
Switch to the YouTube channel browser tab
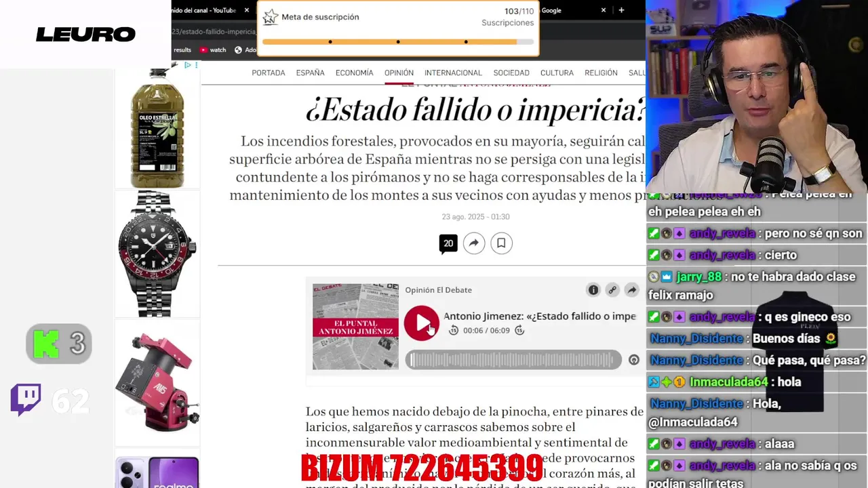(203, 10)
